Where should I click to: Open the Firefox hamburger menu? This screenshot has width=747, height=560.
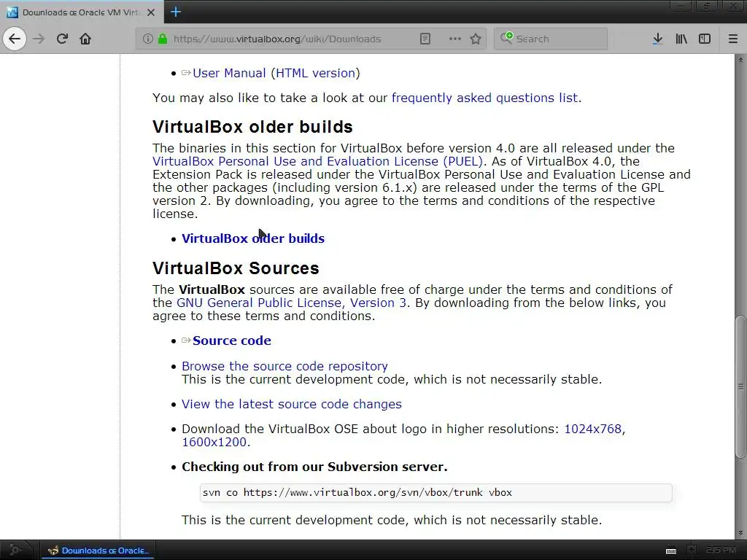click(733, 39)
